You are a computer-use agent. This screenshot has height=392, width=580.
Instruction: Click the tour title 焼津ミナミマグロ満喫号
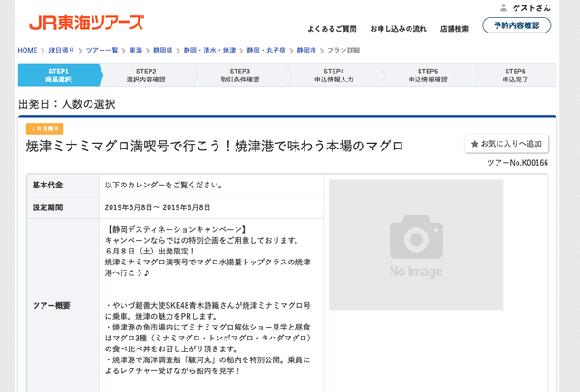(x=215, y=147)
